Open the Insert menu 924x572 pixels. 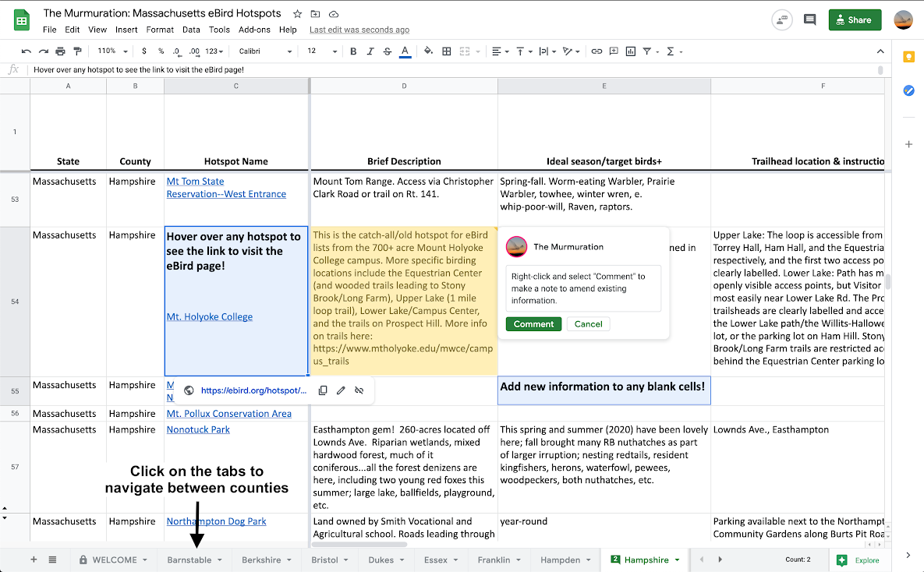point(126,30)
